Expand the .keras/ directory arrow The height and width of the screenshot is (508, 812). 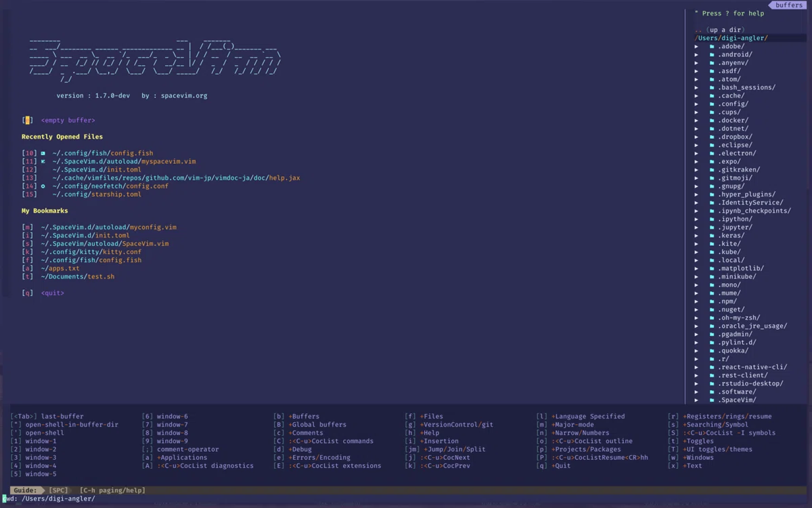click(x=696, y=236)
